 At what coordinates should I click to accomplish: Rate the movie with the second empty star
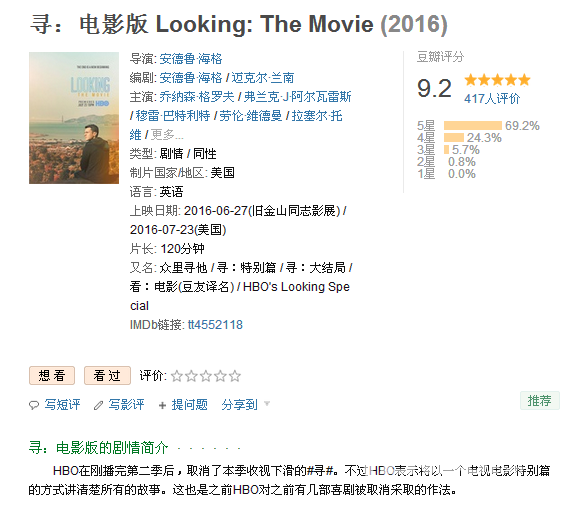pyautogui.click(x=192, y=376)
